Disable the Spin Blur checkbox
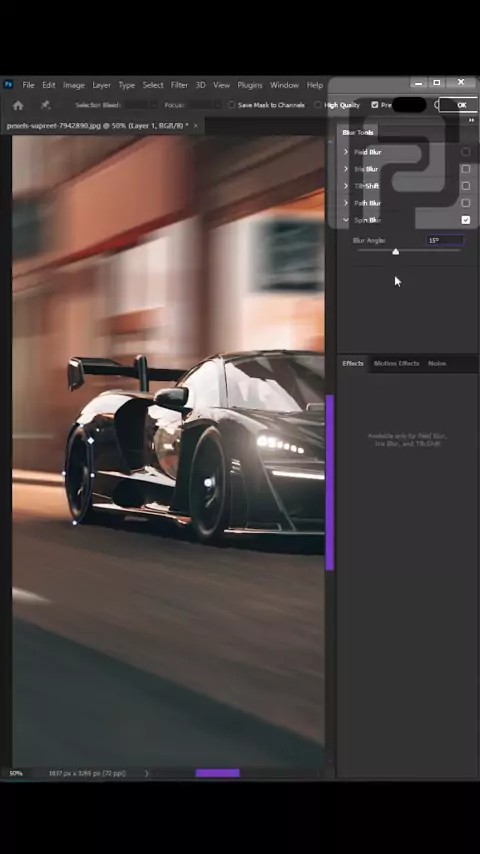The height and width of the screenshot is (854, 480). tap(465, 220)
